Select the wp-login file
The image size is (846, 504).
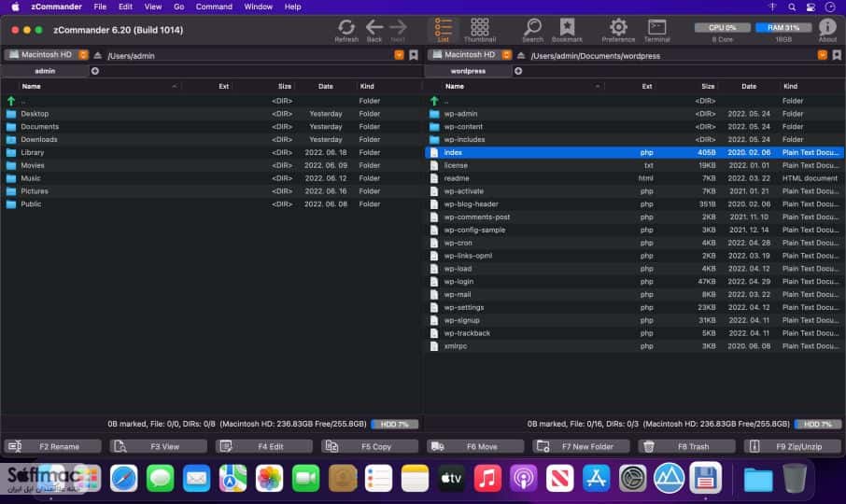pos(635,282)
